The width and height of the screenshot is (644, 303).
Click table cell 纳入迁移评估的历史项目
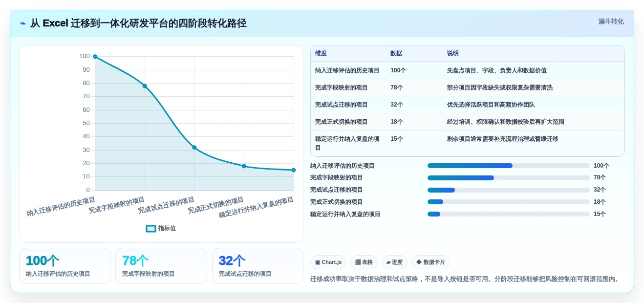tap(347, 70)
